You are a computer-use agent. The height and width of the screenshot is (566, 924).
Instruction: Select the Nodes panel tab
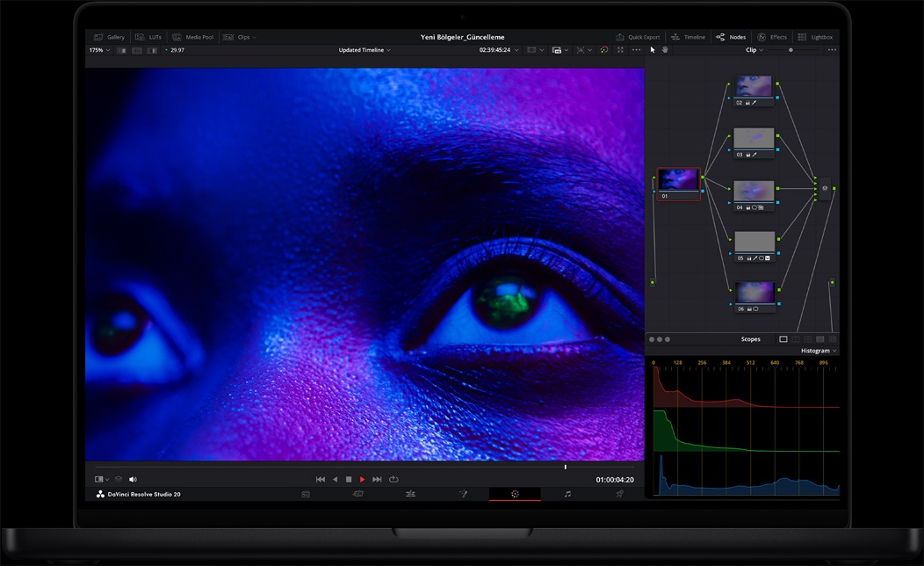(x=732, y=37)
